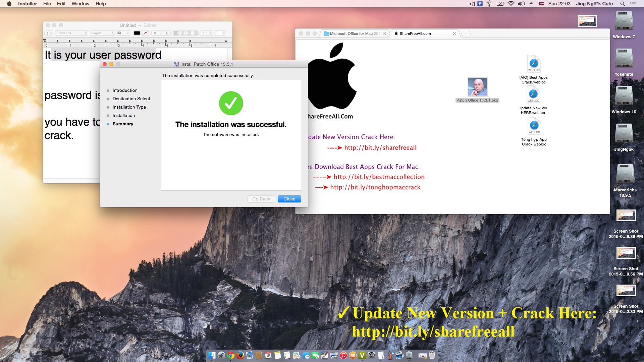The image size is (644, 362).
Task: Click the Introduction step in installer
Action: [125, 90]
